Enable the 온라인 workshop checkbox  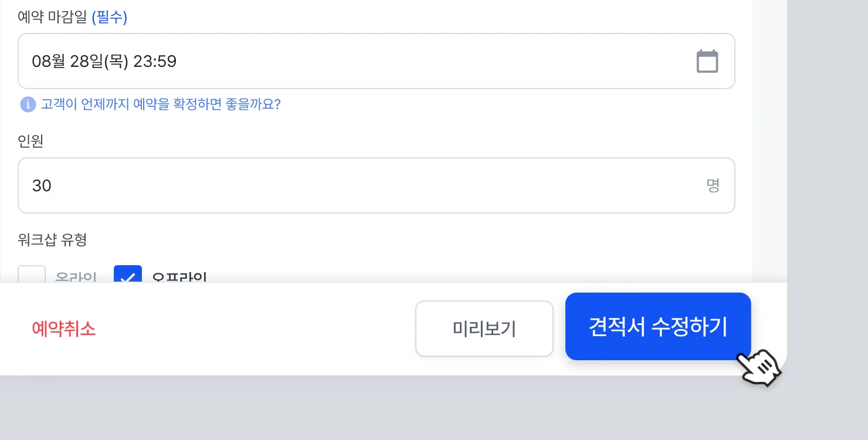tap(32, 275)
